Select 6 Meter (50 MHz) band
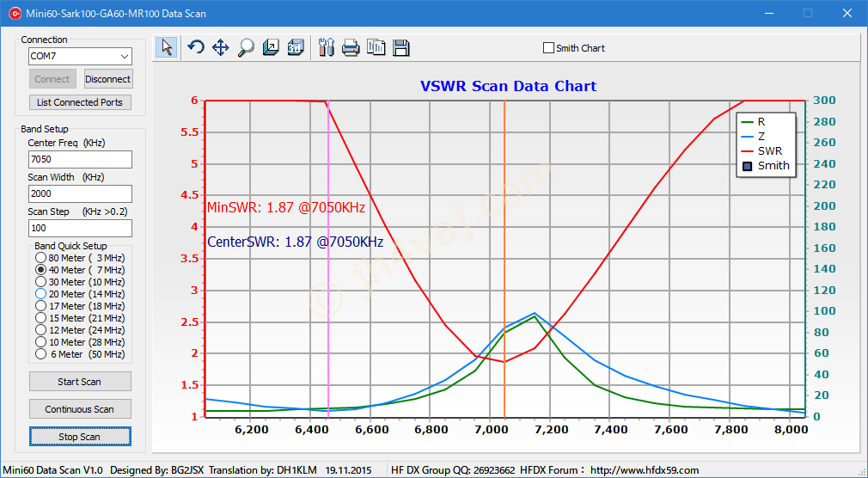This screenshot has height=478, width=868. click(40, 354)
